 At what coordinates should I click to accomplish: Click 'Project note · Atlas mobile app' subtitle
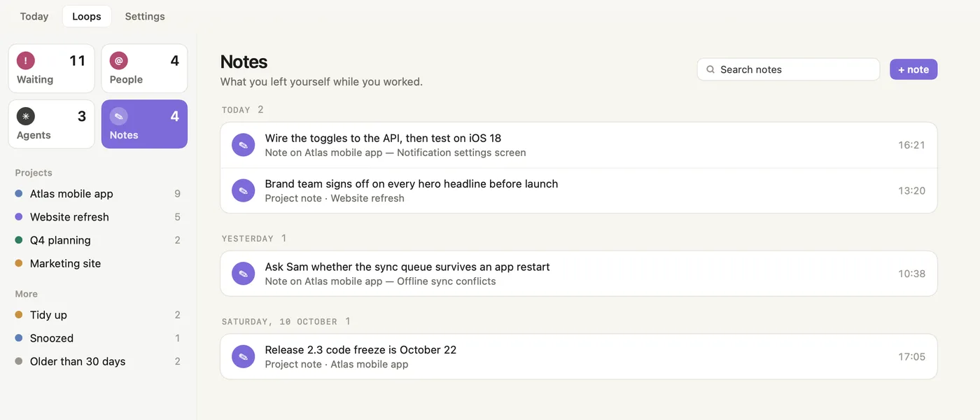point(337,364)
